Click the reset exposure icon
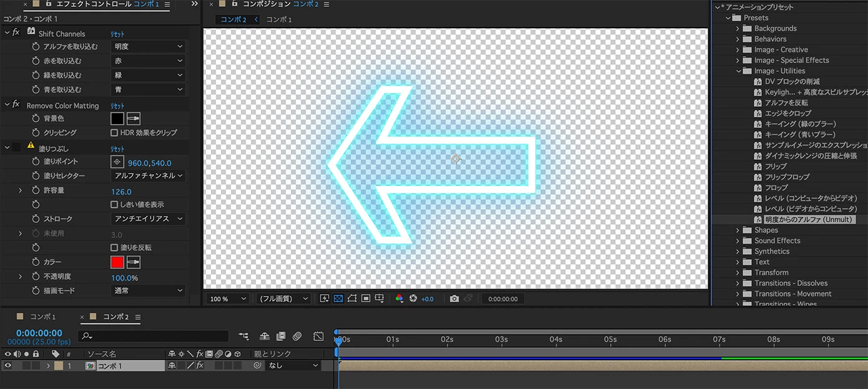 coord(413,299)
